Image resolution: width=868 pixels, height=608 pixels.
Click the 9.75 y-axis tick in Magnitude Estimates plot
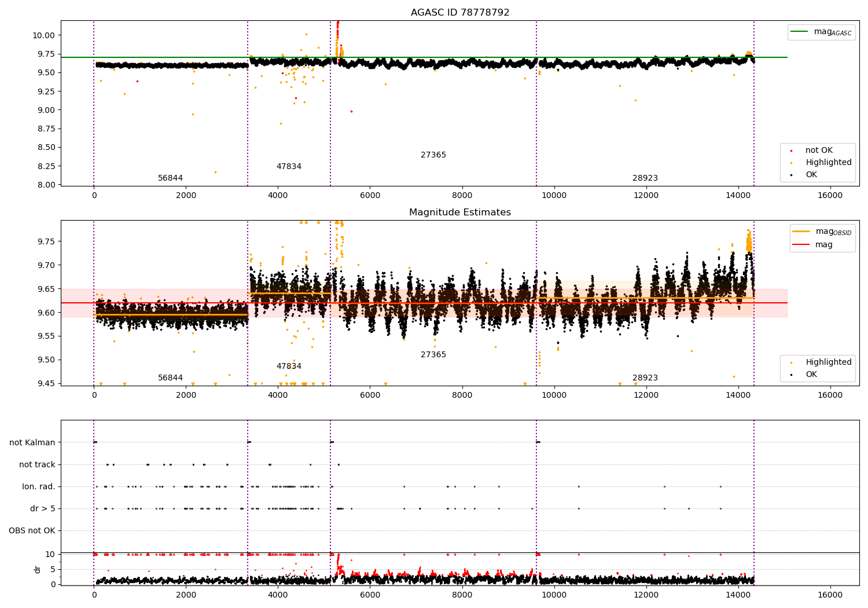pos(46,241)
